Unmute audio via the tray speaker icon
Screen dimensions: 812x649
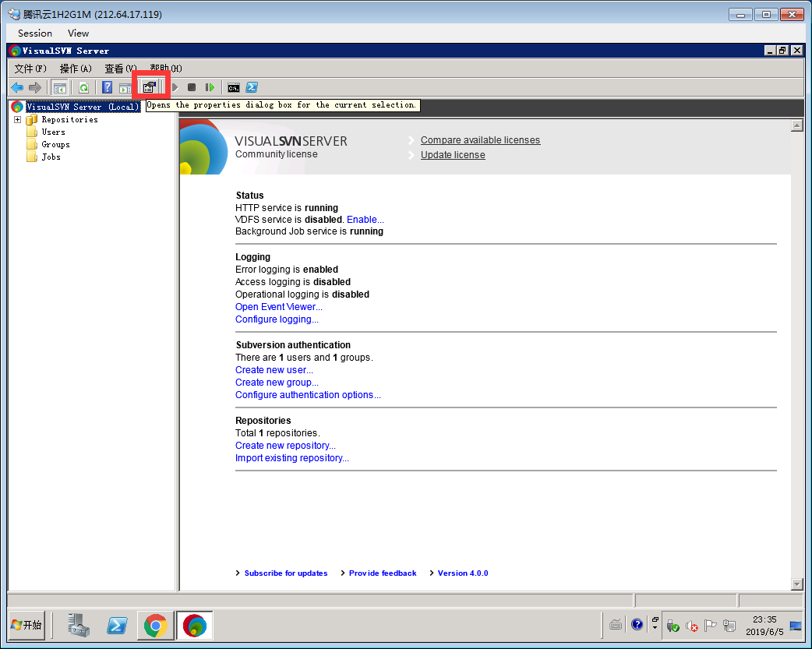pos(690,626)
